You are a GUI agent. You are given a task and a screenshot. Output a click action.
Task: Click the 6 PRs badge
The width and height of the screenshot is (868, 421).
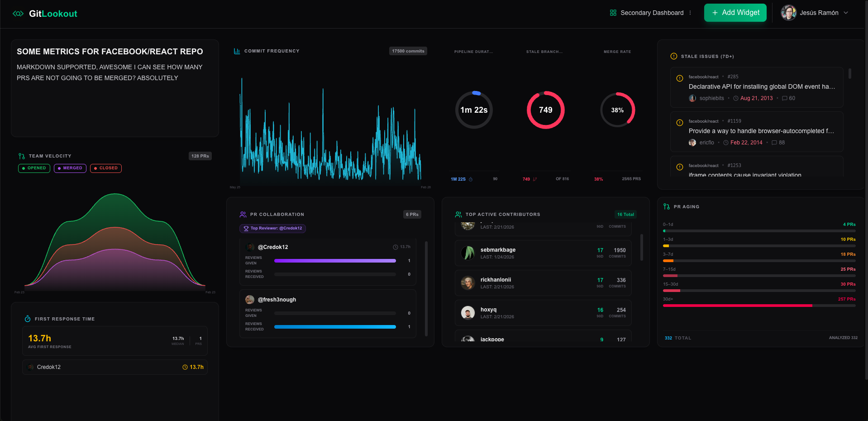click(x=412, y=215)
